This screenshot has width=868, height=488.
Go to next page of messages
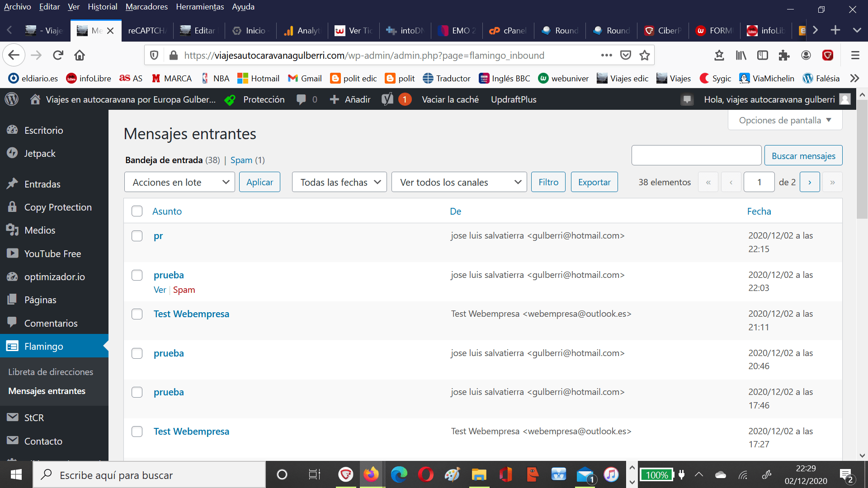pos(810,182)
